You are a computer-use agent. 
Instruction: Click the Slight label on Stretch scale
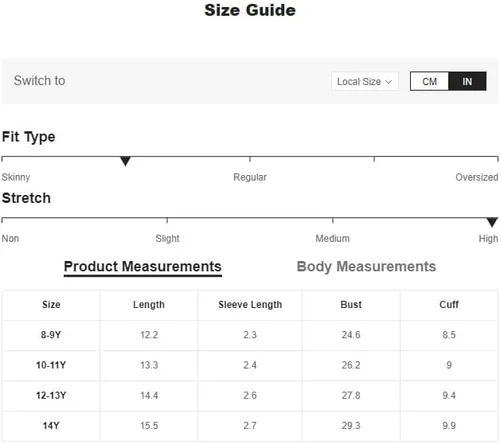point(167,239)
